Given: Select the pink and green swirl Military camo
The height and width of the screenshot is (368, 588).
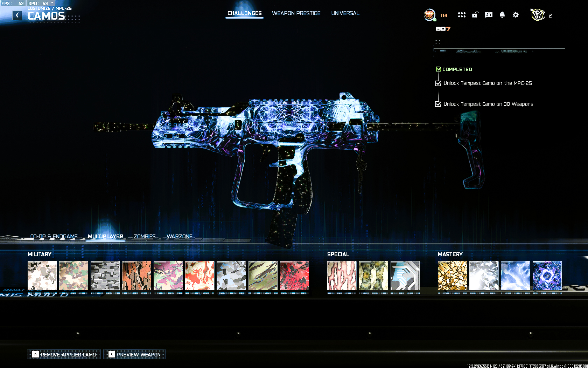Looking at the screenshot, I should [168, 275].
